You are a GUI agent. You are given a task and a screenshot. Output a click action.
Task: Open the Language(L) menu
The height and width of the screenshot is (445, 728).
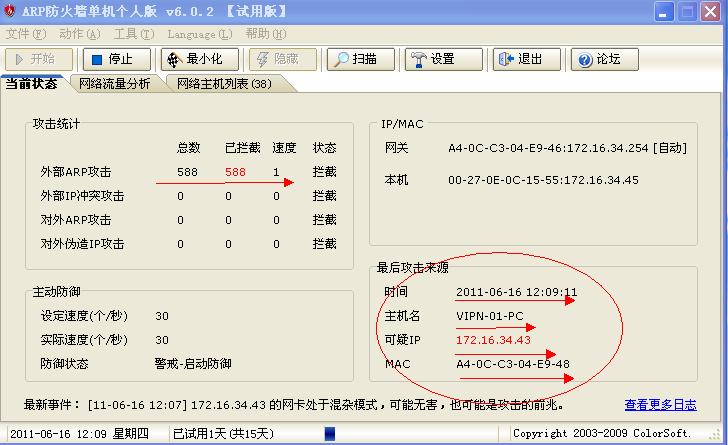point(200,34)
